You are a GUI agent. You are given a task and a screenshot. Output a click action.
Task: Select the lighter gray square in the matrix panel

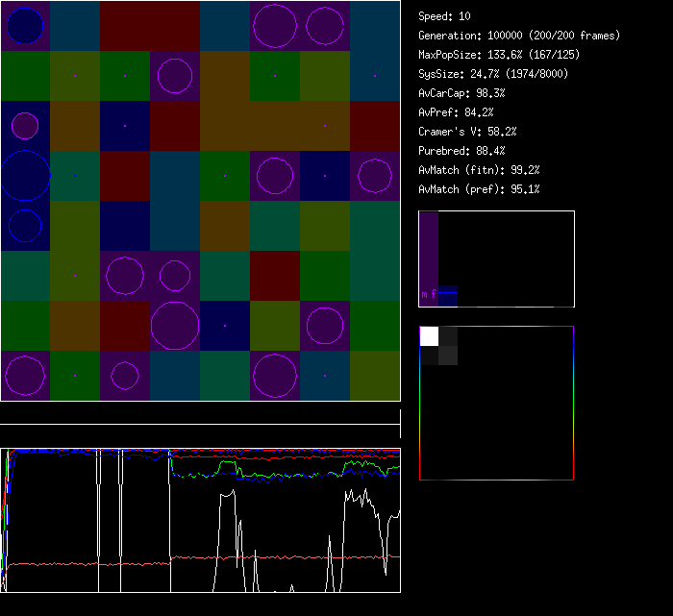point(448,356)
